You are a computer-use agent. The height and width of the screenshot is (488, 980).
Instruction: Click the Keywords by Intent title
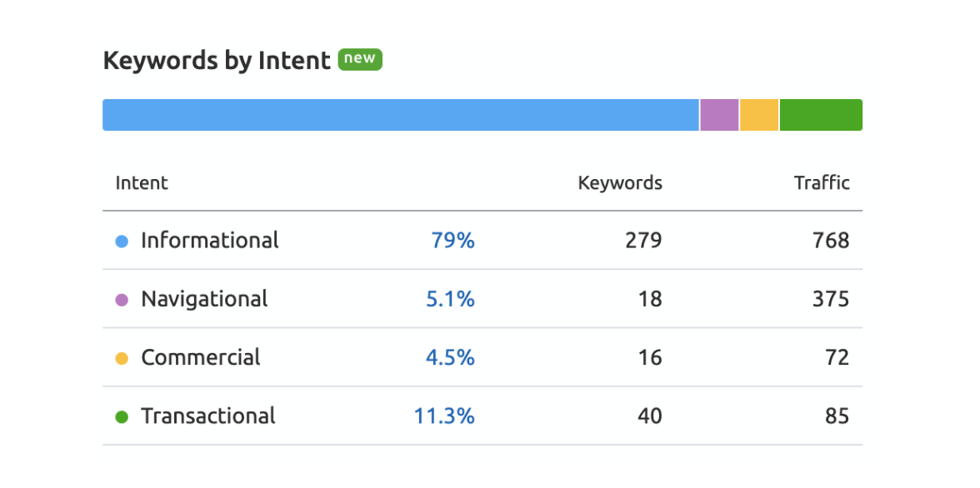[x=217, y=61]
